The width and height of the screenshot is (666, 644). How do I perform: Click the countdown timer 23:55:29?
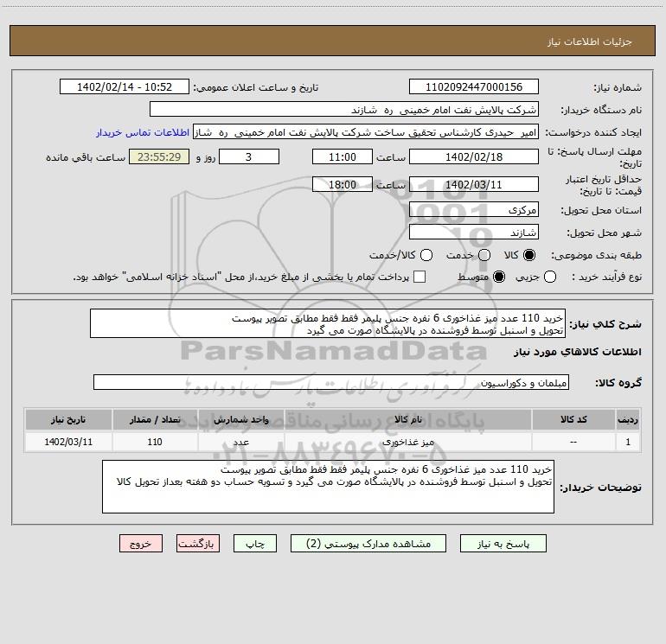pos(159,156)
